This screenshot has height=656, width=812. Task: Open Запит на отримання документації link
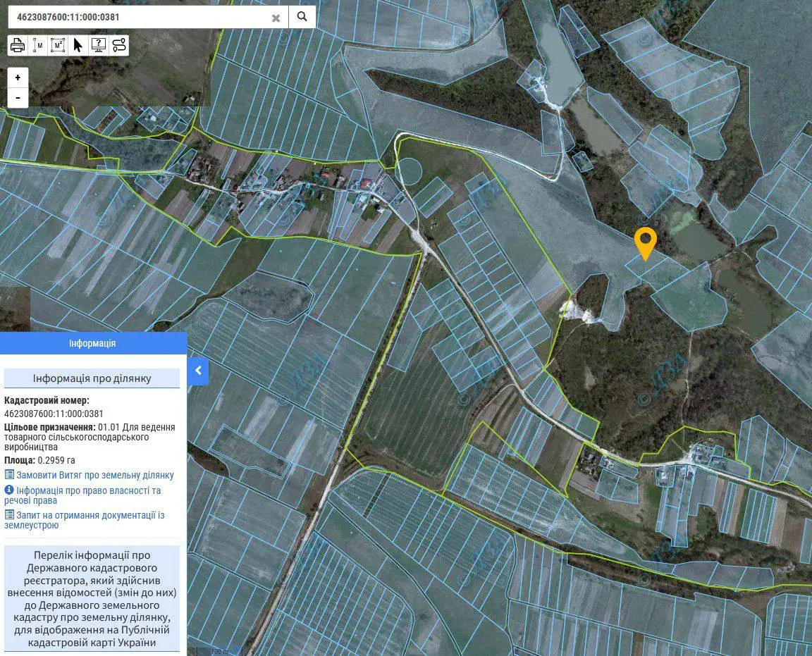click(x=85, y=520)
